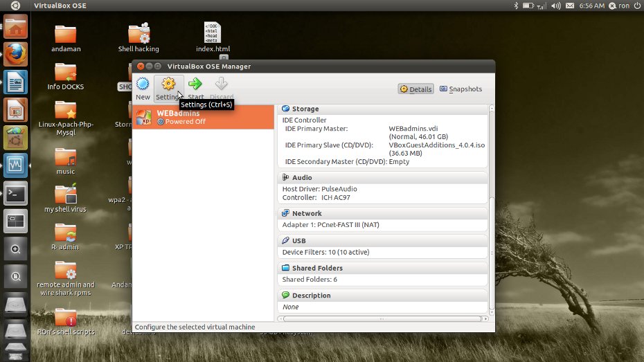
Task: Select the music desktop folder
Action: click(66, 161)
